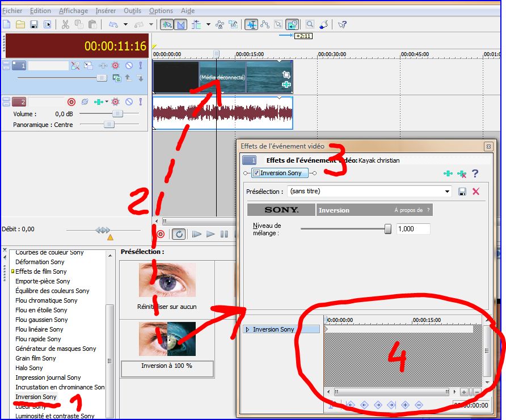
Task: Delete the preset with the red X
Action: tap(476, 192)
